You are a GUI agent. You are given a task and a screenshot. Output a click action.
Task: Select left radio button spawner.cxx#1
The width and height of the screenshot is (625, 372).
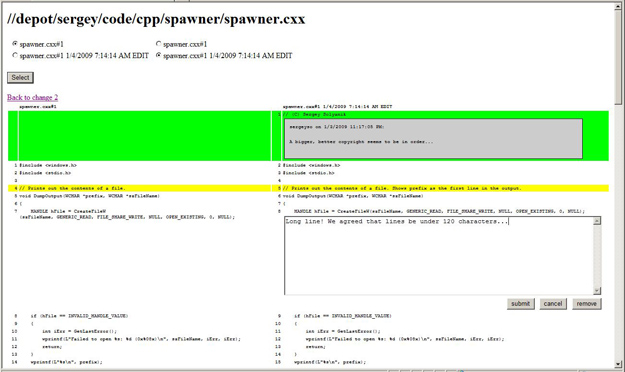tap(15, 44)
